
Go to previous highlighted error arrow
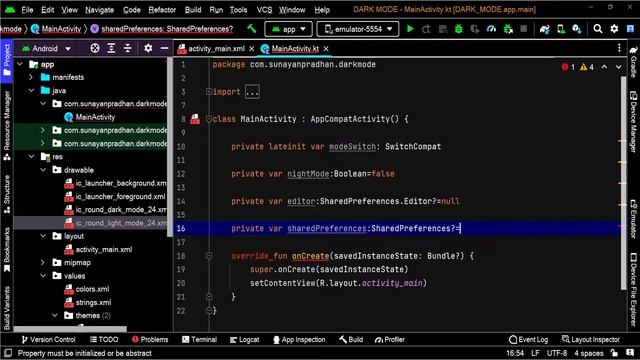coord(604,67)
